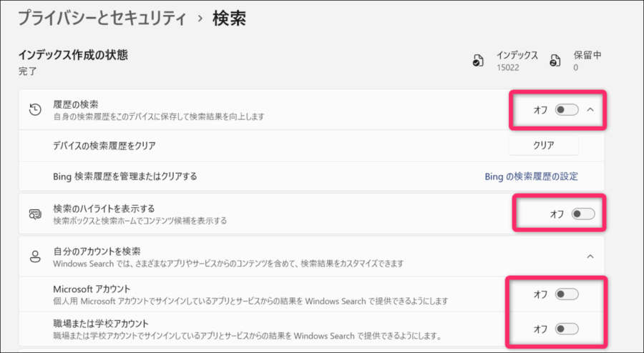Turn on the Microsoft アカウント switch

(x=567, y=294)
